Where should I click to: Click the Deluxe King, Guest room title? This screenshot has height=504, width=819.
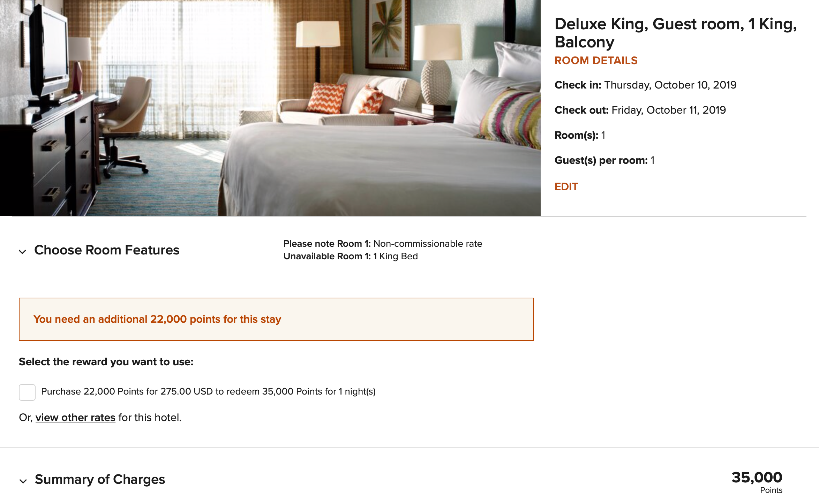(x=675, y=33)
